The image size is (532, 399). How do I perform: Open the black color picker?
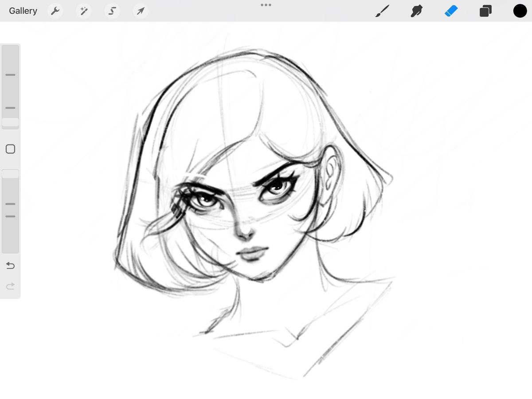coord(520,11)
